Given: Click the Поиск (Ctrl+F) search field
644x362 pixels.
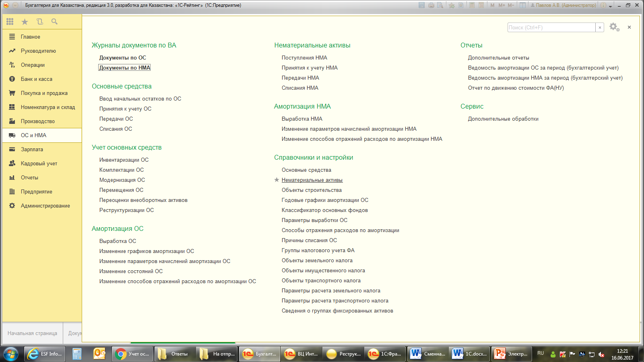Looking at the screenshot, I should coord(551,27).
